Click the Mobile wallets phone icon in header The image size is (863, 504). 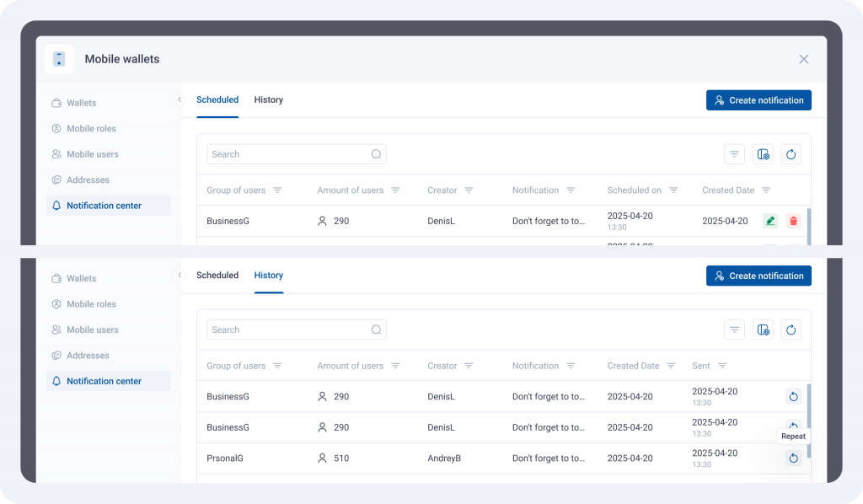pyautogui.click(x=59, y=59)
